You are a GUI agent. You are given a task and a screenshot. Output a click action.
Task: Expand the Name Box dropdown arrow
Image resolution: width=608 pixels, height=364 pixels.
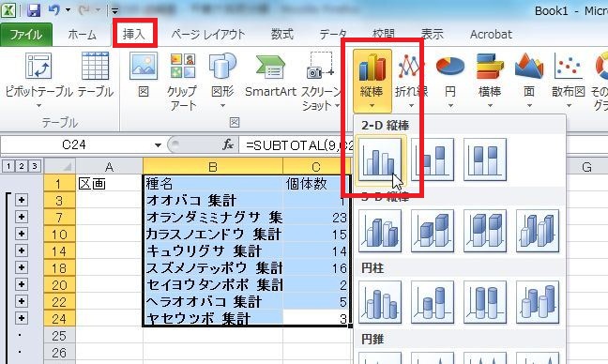click(x=158, y=145)
